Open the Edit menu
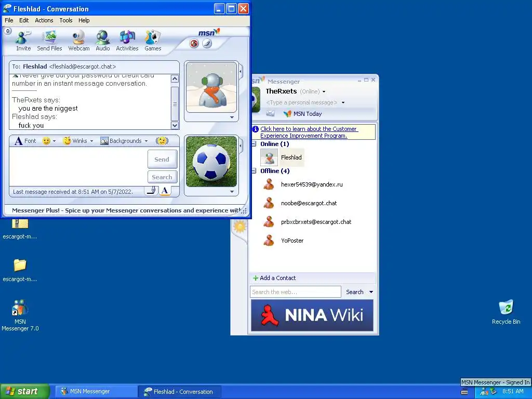This screenshot has height=399, width=532. [24, 20]
